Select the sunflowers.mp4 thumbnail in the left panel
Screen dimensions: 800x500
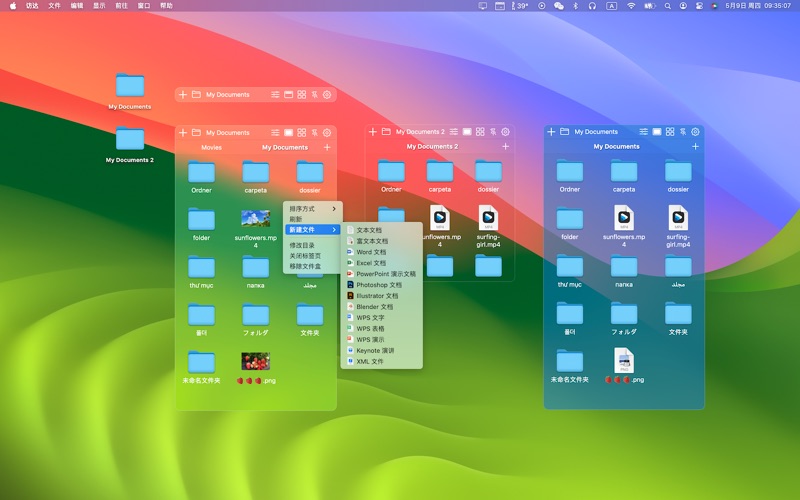click(256, 219)
